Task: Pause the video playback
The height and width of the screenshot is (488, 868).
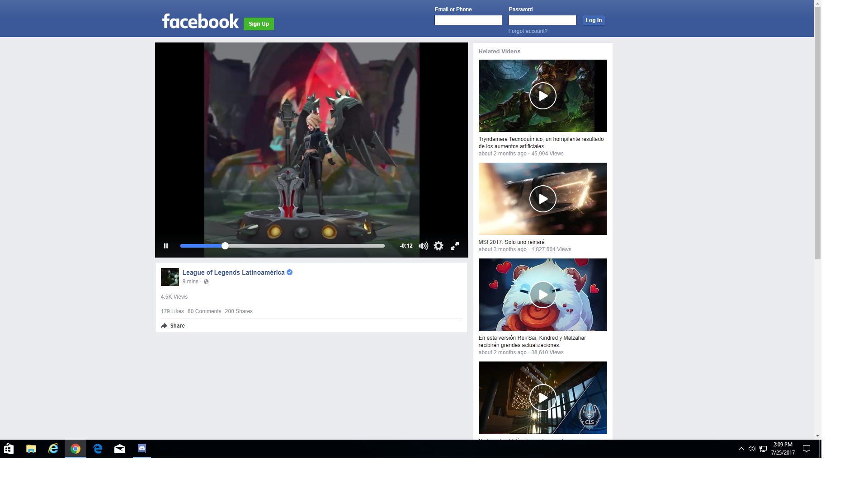Action: (166, 246)
